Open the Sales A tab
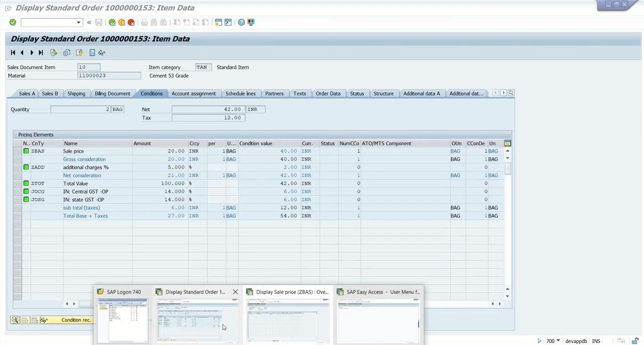 coord(27,94)
